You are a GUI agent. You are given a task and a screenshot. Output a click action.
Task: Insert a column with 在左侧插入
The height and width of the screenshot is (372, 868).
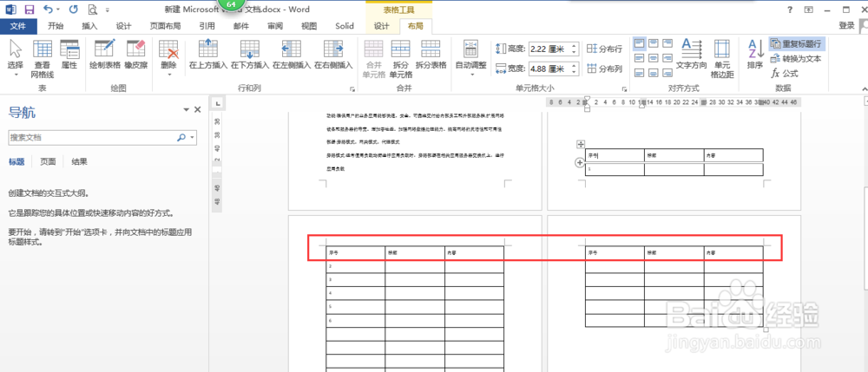292,54
